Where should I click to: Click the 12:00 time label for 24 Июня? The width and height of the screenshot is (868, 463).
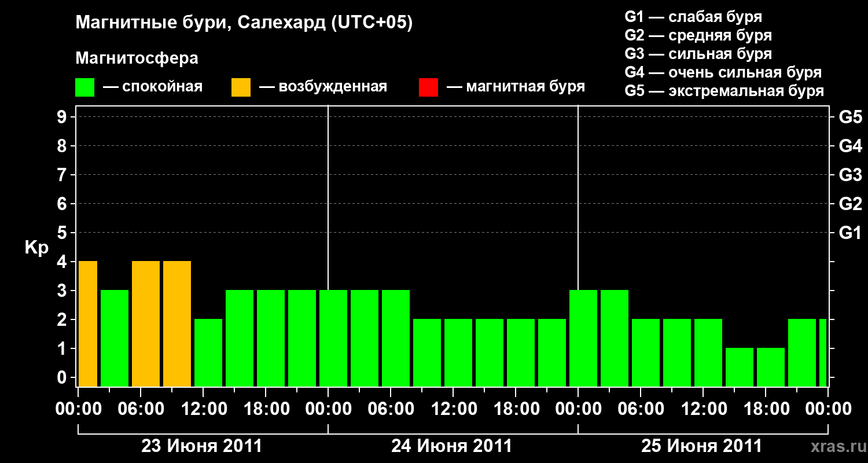tap(454, 409)
